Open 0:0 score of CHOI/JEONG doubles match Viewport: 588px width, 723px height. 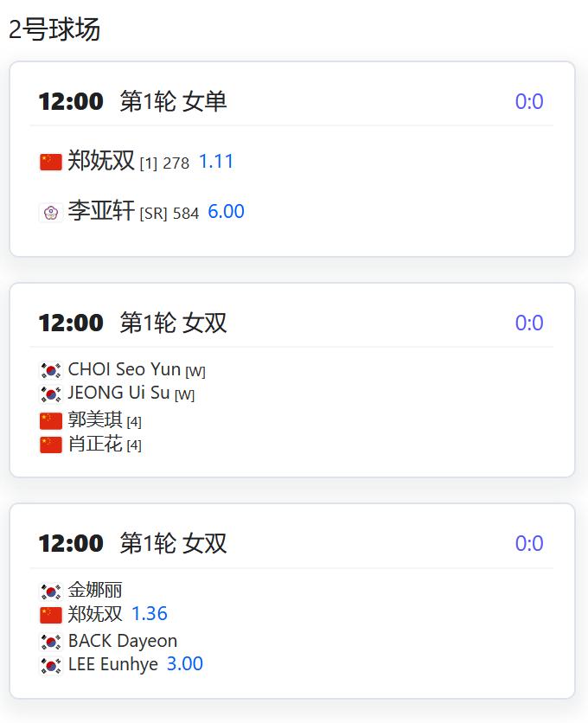tap(529, 323)
